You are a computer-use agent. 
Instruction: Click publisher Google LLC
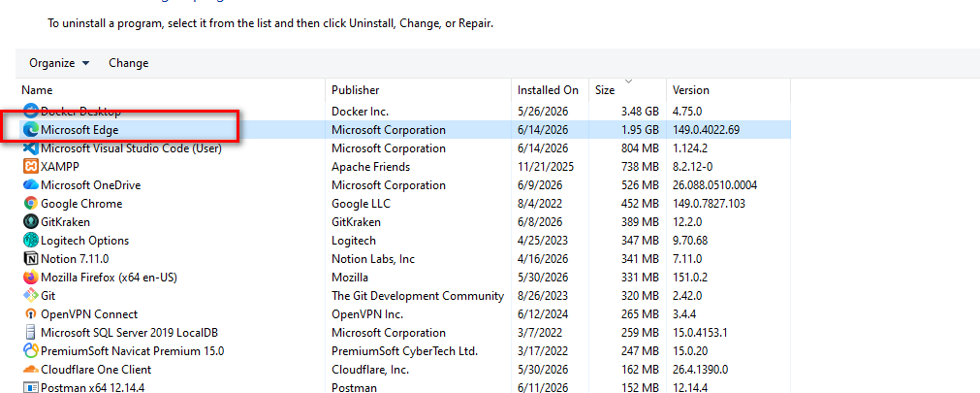pos(362,204)
